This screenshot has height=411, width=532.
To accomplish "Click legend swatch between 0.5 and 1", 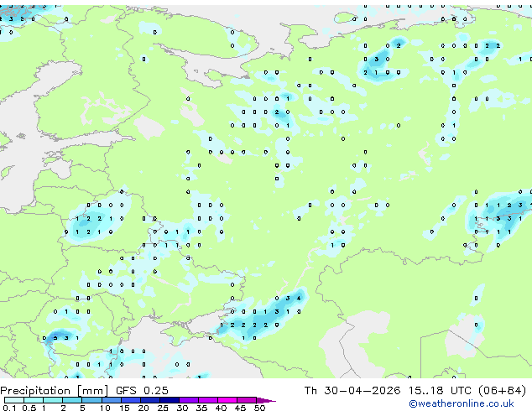I will click(x=34, y=400).
